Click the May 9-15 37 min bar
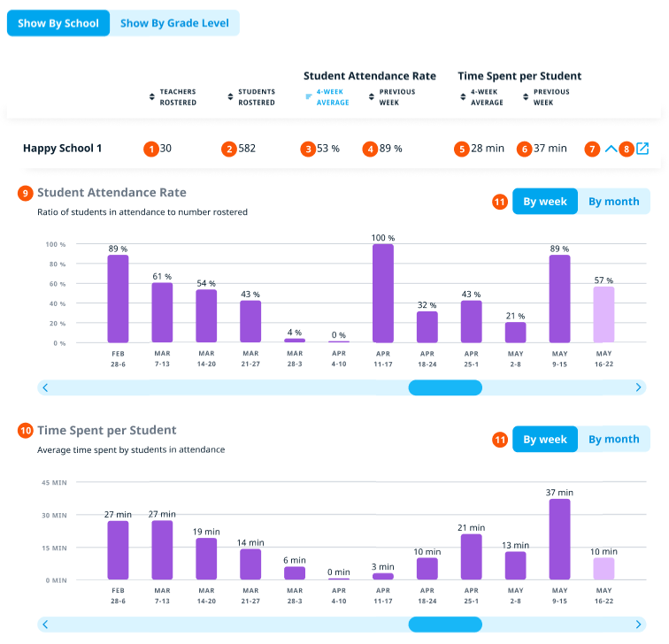The height and width of the screenshot is (644, 669). point(559,539)
